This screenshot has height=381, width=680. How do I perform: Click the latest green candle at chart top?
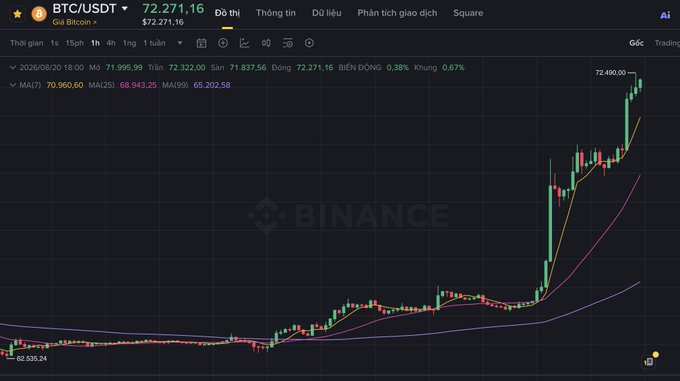pos(640,84)
